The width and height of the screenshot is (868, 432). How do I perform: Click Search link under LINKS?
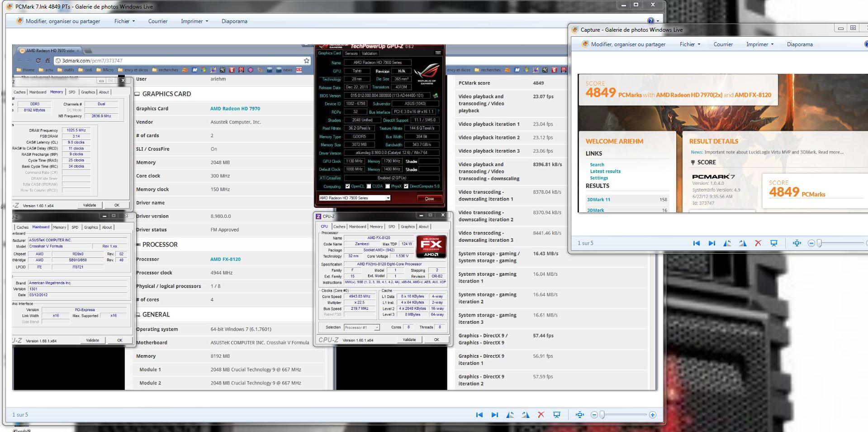[597, 165]
